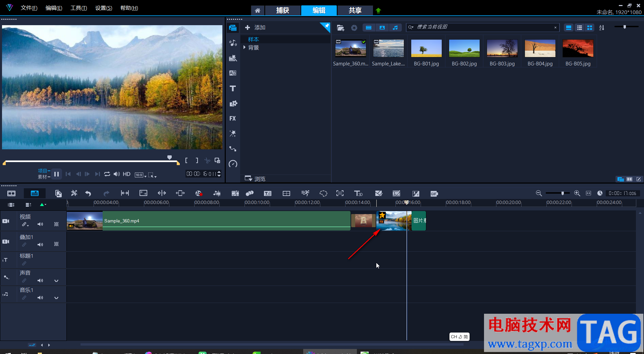Mute the 声音 track audio
Screen dimensions: 644x354
(40, 281)
